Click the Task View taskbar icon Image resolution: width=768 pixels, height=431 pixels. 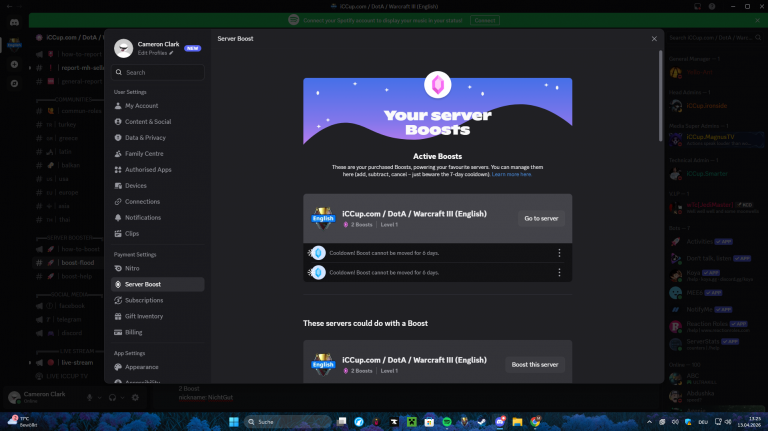341,422
